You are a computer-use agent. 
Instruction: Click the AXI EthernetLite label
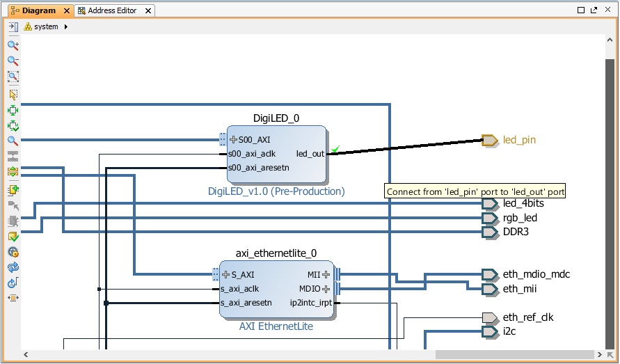276,326
